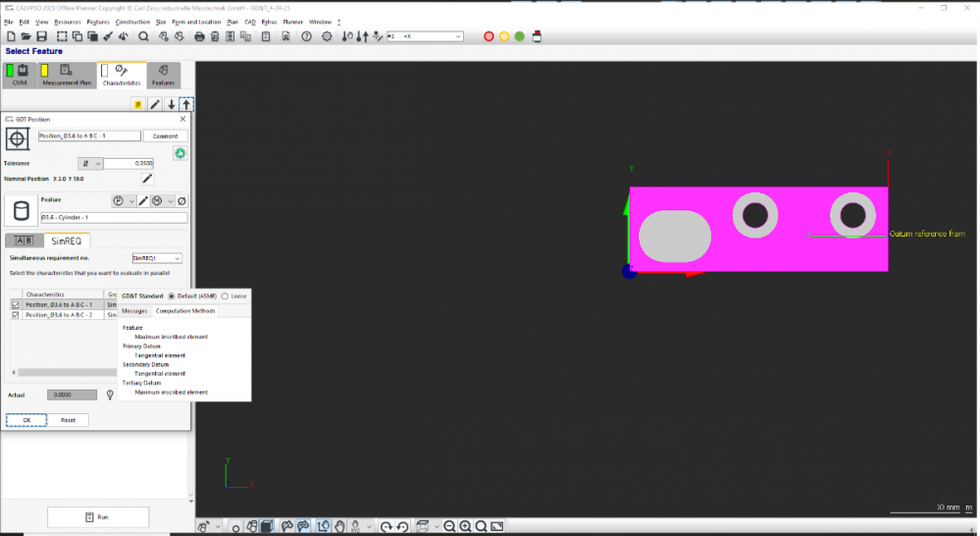Click the Comment button
Screen dimensions: 980x536
click(164, 136)
